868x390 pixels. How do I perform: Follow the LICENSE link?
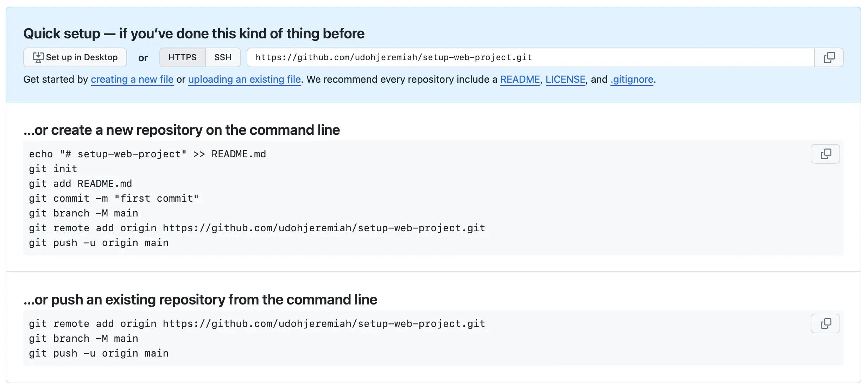click(x=565, y=80)
